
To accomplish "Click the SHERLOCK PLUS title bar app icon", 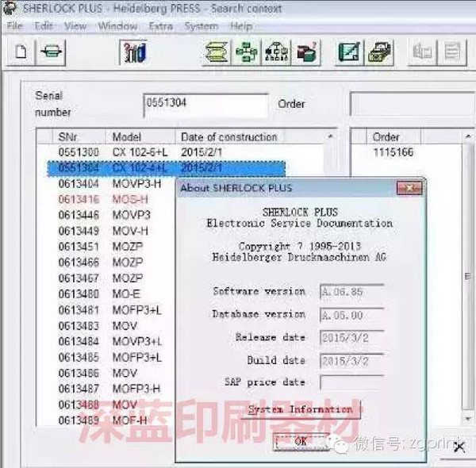I will click(x=10, y=8).
